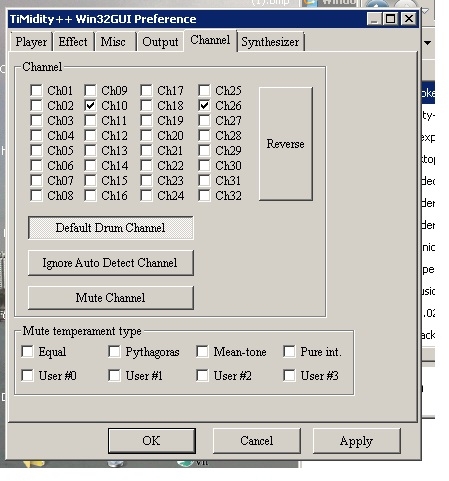Enable the Ch22 checkbox

click(146, 165)
